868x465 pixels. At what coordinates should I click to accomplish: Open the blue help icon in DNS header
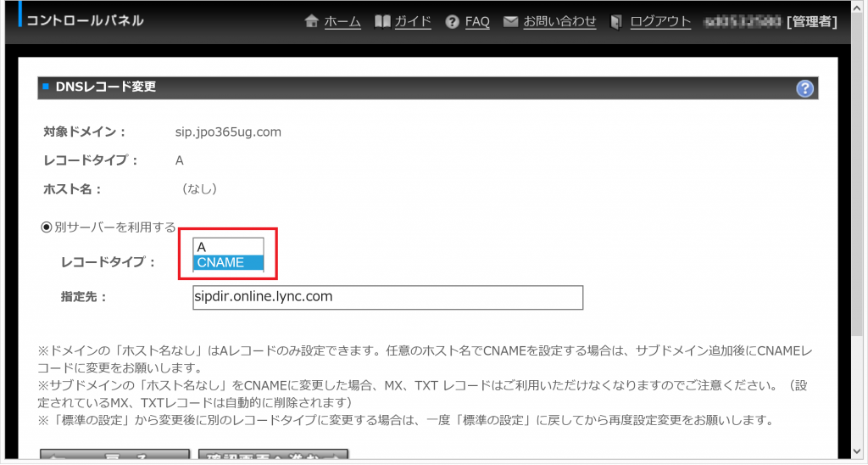804,88
